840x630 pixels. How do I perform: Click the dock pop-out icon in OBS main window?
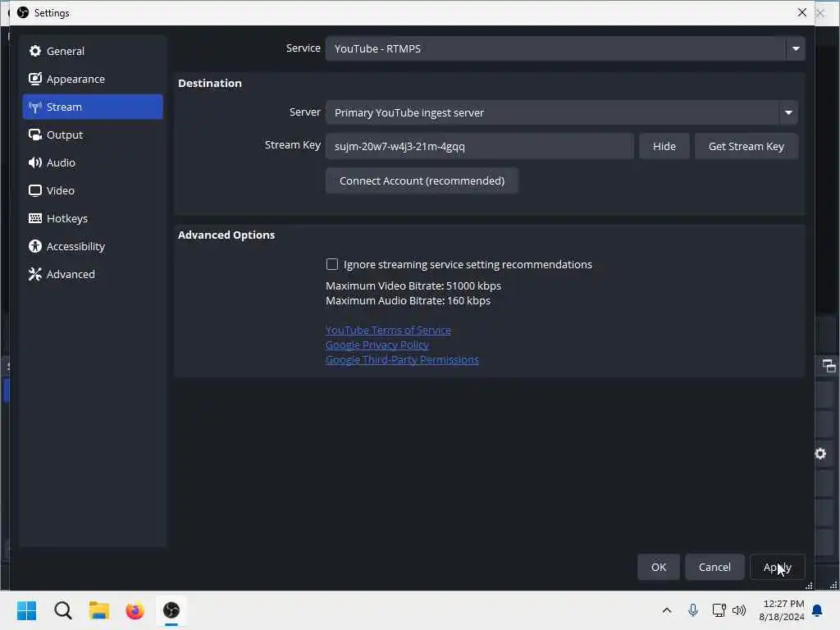click(x=829, y=366)
